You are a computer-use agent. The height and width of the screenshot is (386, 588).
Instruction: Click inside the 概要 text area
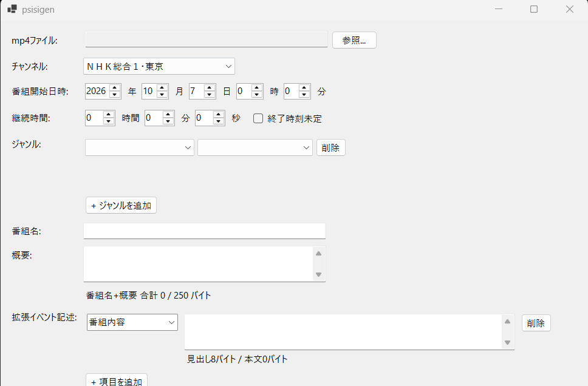point(199,264)
